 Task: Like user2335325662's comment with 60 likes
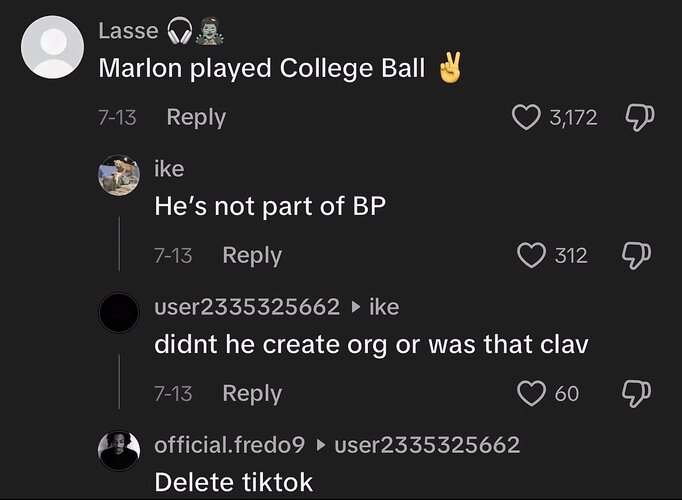(x=532, y=393)
